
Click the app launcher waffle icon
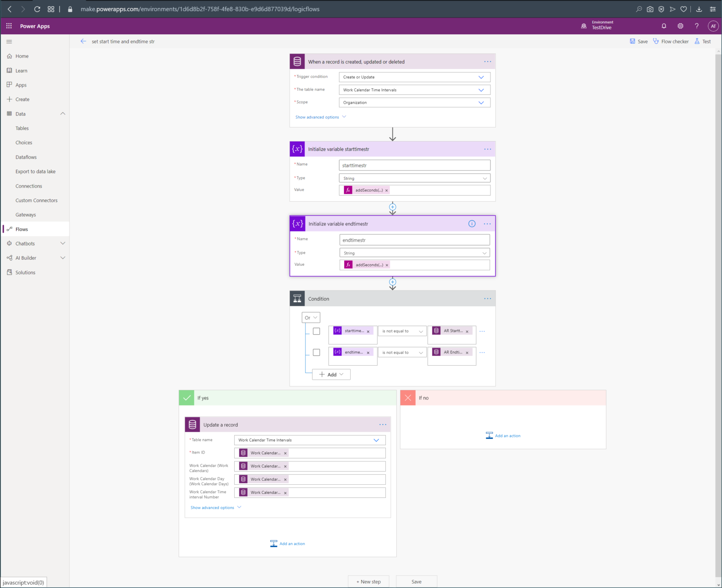coord(9,26)
